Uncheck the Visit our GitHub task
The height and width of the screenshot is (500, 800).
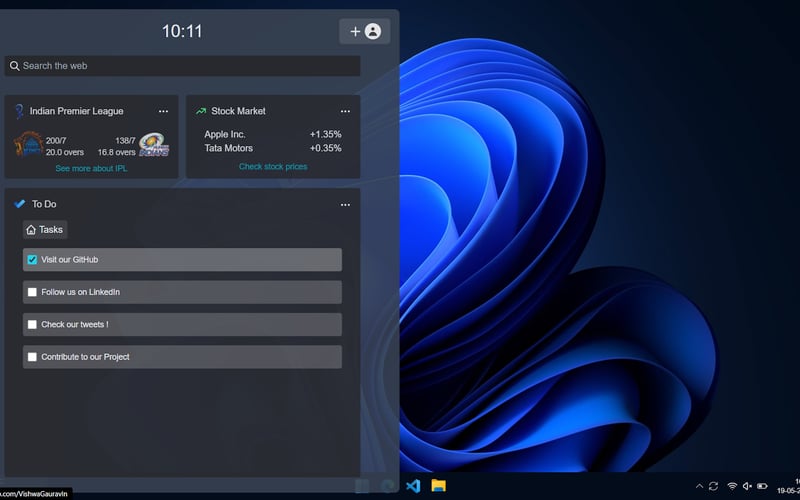point(32,260)
